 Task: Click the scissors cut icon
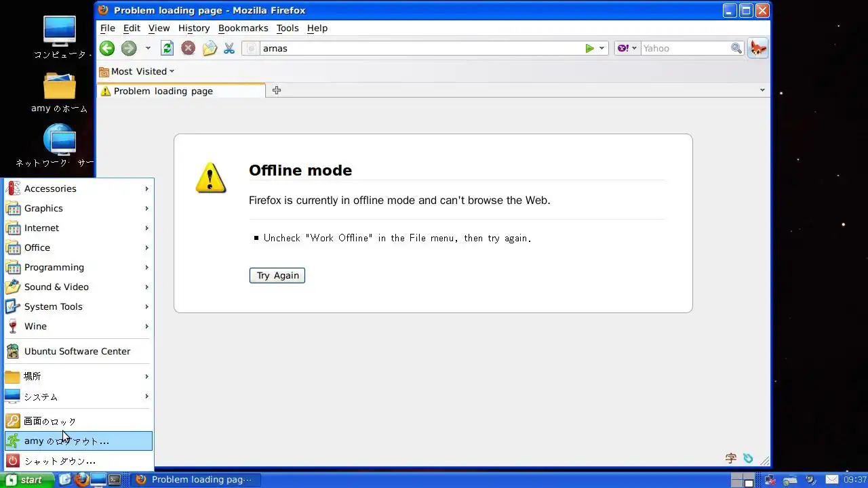point(229,48)
